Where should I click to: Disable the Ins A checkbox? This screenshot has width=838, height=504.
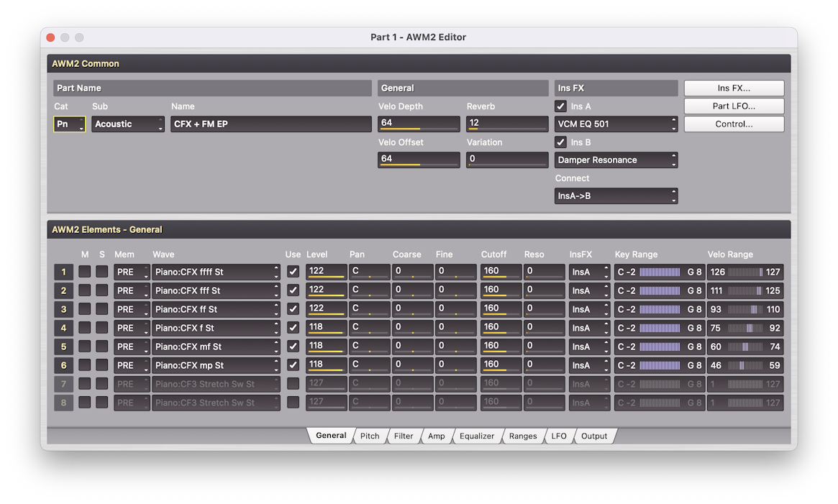coord(561,106)
